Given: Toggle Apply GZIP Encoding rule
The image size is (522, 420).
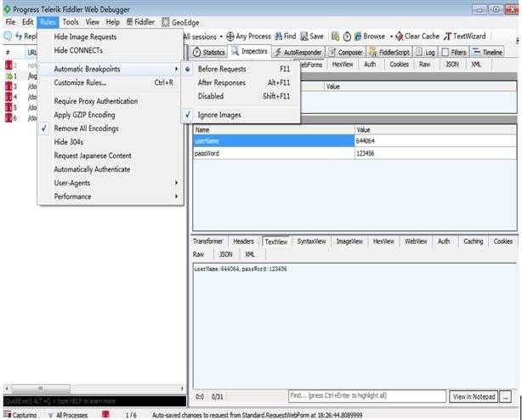Looking at the screenshot, I should 111,115.
